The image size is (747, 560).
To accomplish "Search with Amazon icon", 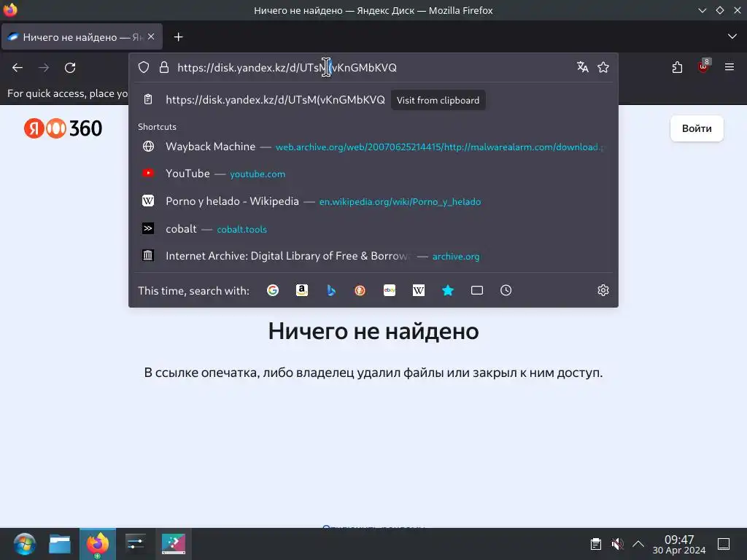I will tap(302, 290).
